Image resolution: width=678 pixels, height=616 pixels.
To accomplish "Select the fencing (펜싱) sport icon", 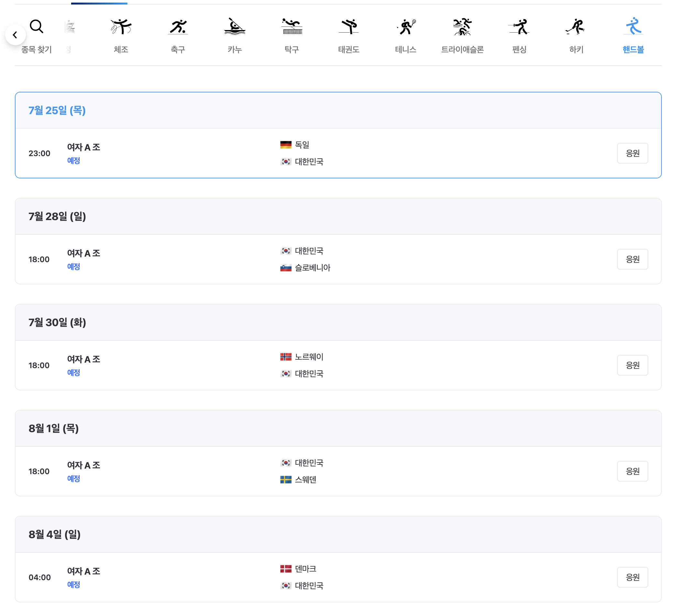I will pos(519,27).
